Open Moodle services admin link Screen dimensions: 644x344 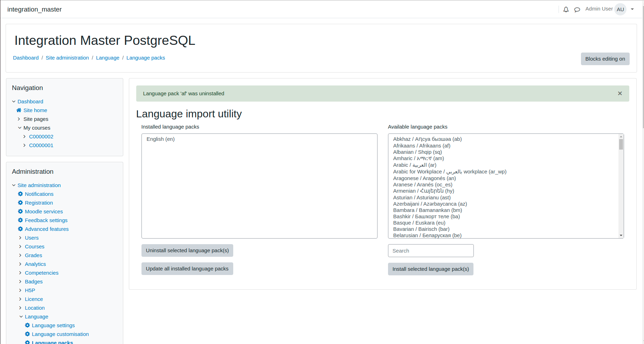(x=44, y=212)
